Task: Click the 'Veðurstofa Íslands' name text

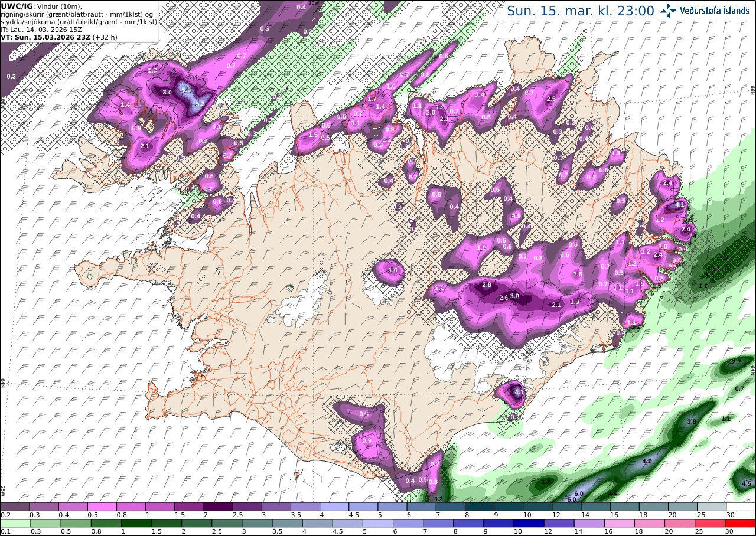Action: 715,11
